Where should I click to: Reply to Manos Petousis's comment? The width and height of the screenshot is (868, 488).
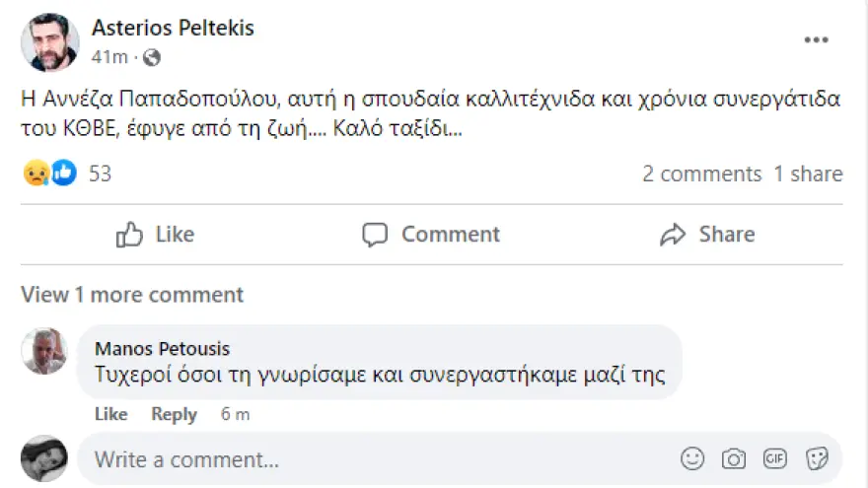coord(174,414)
